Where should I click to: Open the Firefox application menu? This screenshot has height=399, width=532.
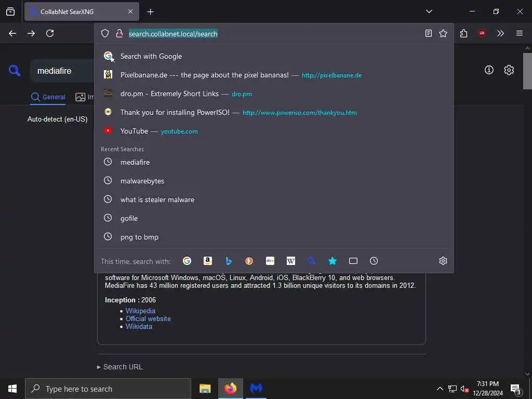(520, 33)
